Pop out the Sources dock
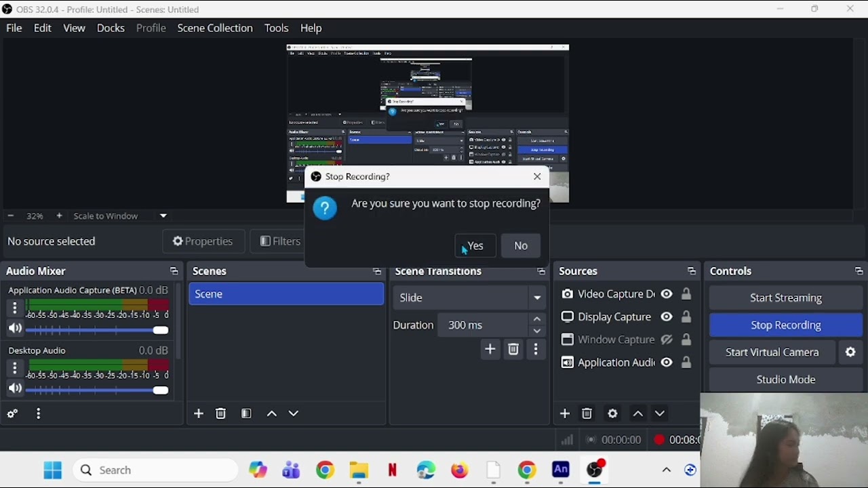Image resolution: width=868 pixels, height=488 pixels. pyautogui.click(x=691, y=272)
